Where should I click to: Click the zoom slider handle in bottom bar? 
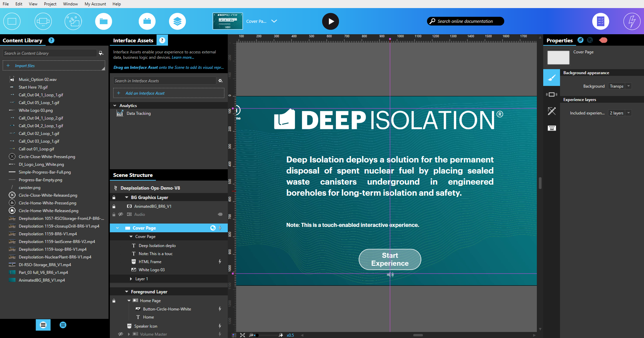point(257,335)
